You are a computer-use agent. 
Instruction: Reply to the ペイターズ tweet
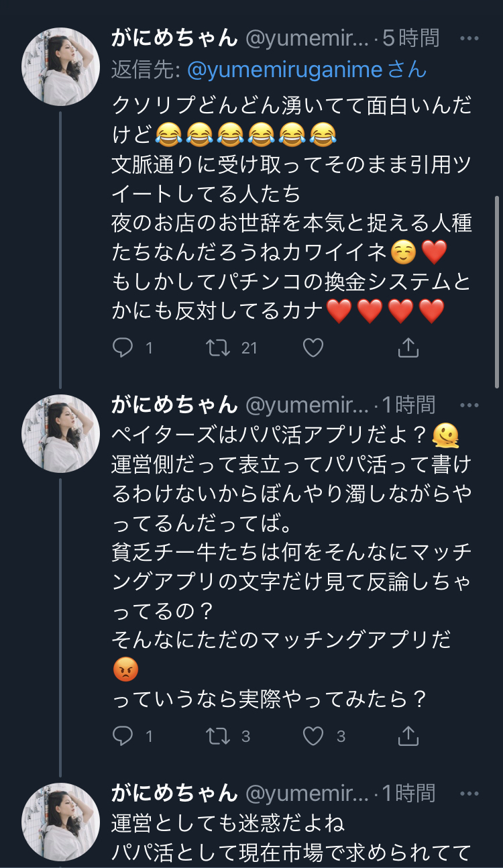[123, 737]
